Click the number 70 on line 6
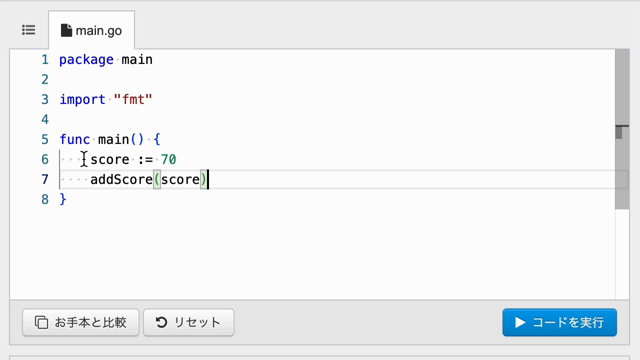Viewport: 640px width, 360px height. coord(169,160)
